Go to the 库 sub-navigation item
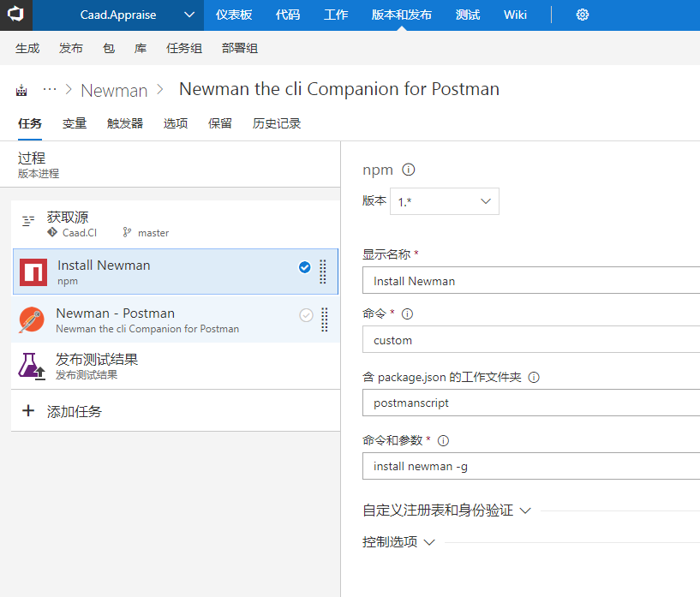The width and height of the screenshot is (700, 597). coord(141,48)
